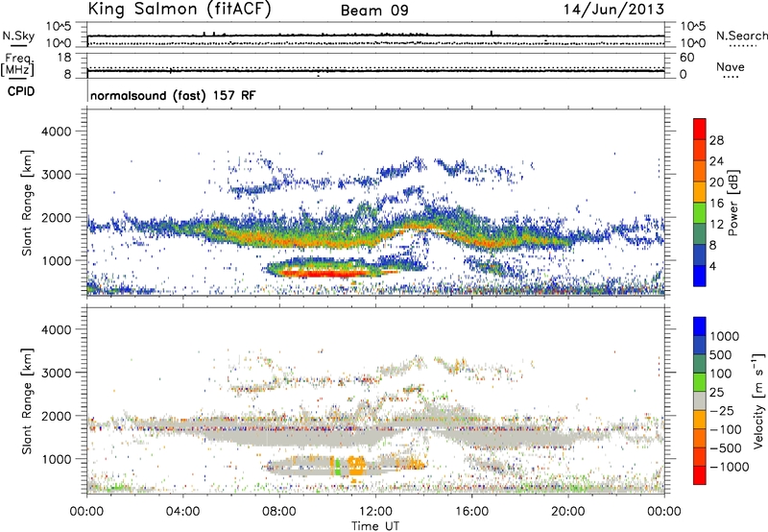Click the 'Beam 09' label
This screenshot has height=532, width=768.
coord(374,11)
